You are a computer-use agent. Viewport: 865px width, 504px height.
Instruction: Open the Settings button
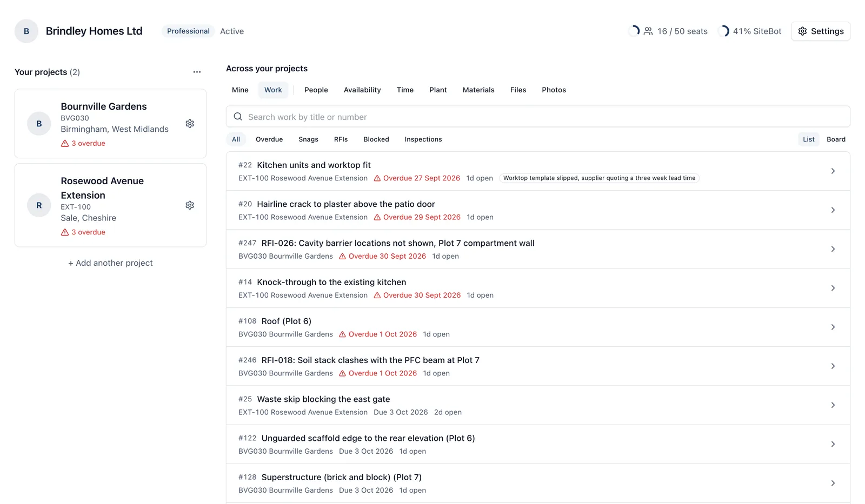click(x=821, y=31)
